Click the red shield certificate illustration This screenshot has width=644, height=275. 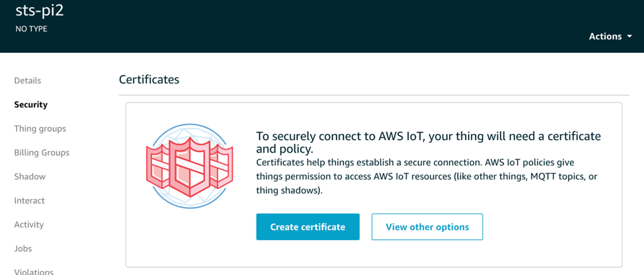[190, 166]
